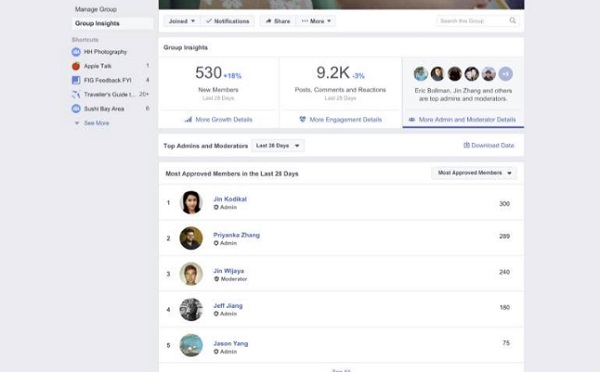
Task: Open Jin Wijaya's profile picture
Action: tap(191, 274)
